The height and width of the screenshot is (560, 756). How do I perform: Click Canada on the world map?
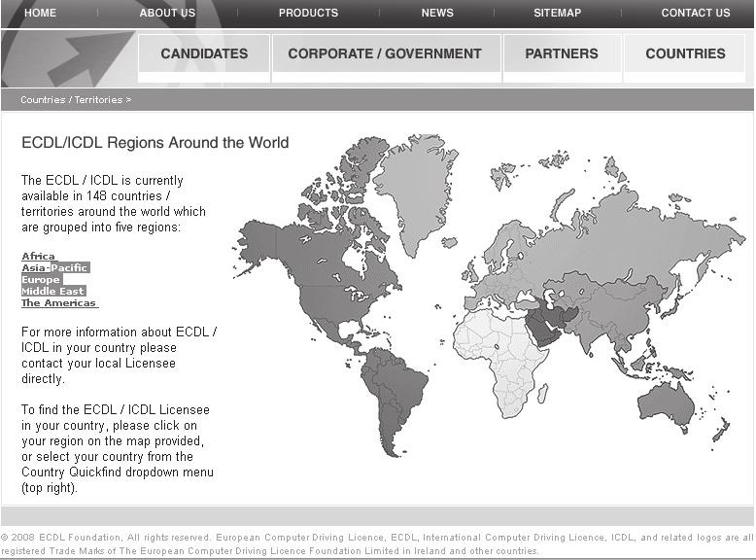tap(318, 256)
